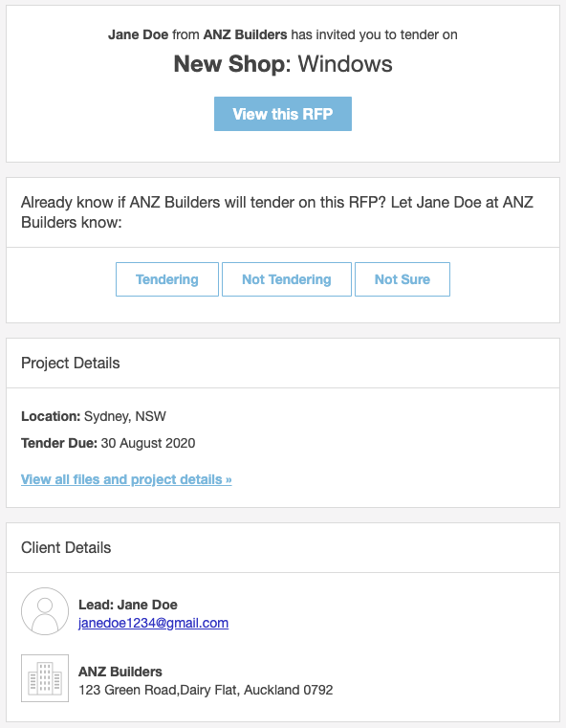Click the ANZ Builders building icon
Screen dimensions: 566x728
tap(45, 678)
